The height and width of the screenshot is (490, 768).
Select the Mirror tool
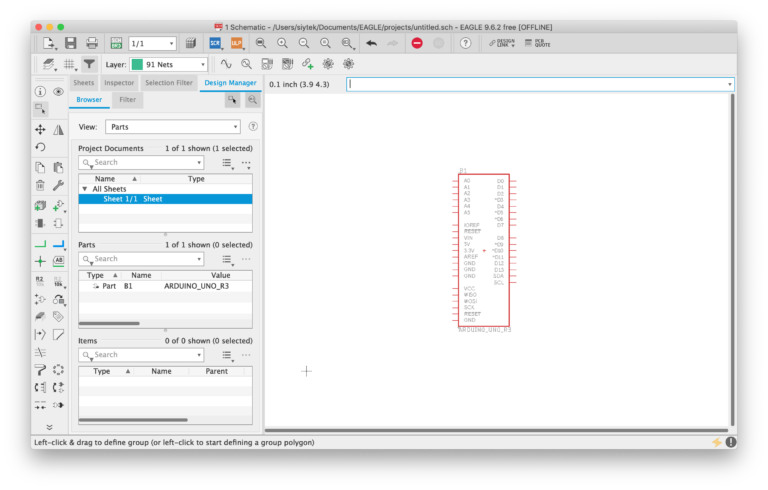[x=58, y=129]
